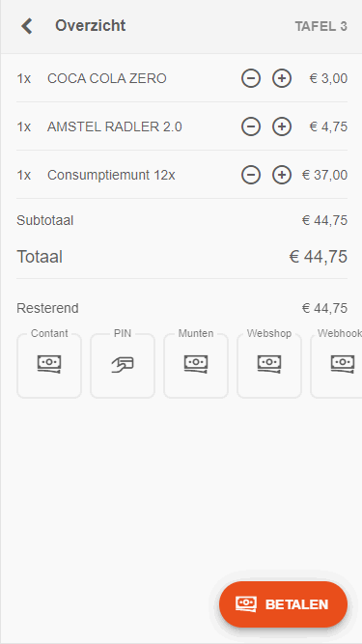This screenshot has width=362, height=644.
Task: Click the Totaal amount line
Action: coord(181,257)
